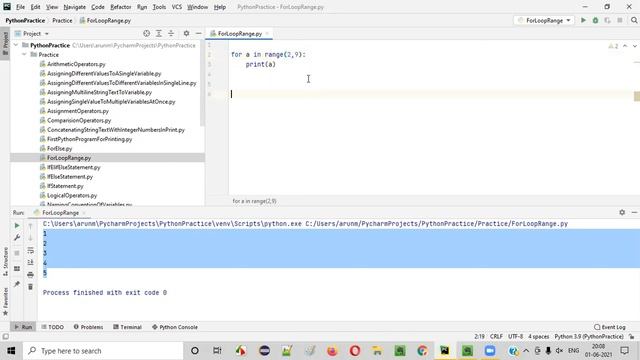Run ForLoopRange with the green toolbar arrow
Image resolution: width=640 pixels, height=360 pixels.
point(583,20)
